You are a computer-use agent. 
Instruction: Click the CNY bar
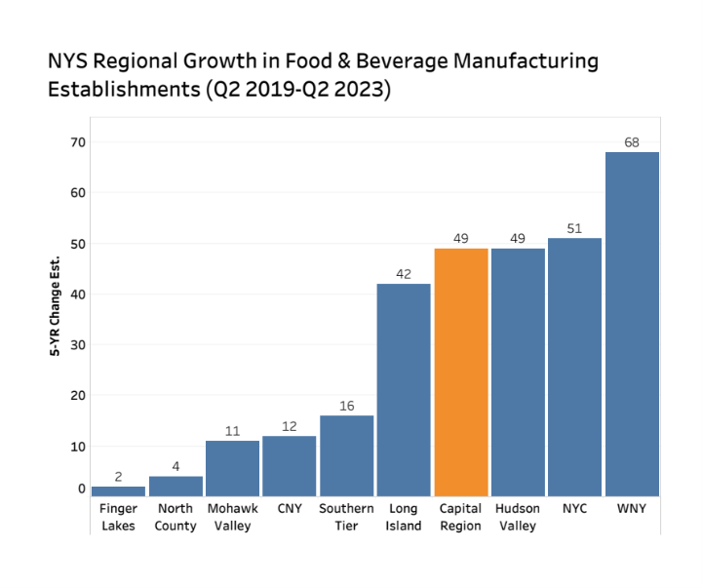(x=290, y=465)
